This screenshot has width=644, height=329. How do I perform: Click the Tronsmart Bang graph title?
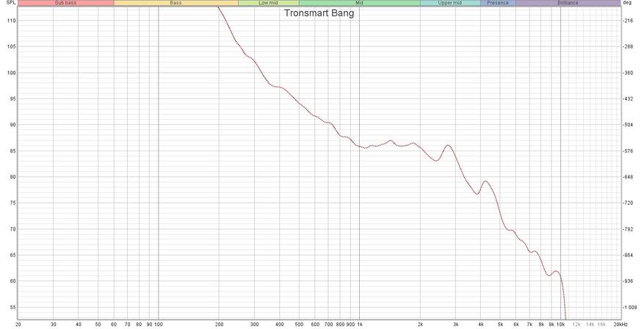[319, 13]
